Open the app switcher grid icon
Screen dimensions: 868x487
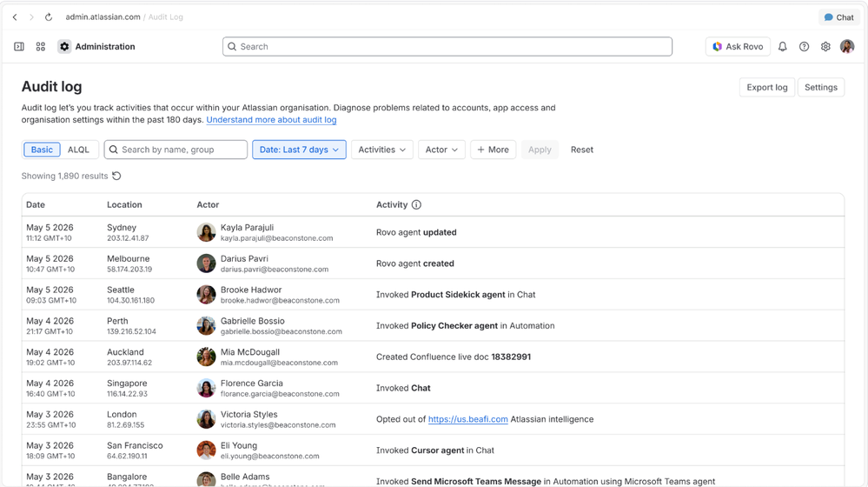41,47
